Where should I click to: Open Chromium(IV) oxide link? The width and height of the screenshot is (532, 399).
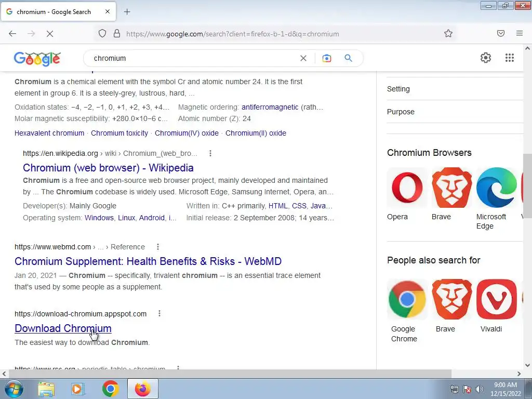click(187, 133)
